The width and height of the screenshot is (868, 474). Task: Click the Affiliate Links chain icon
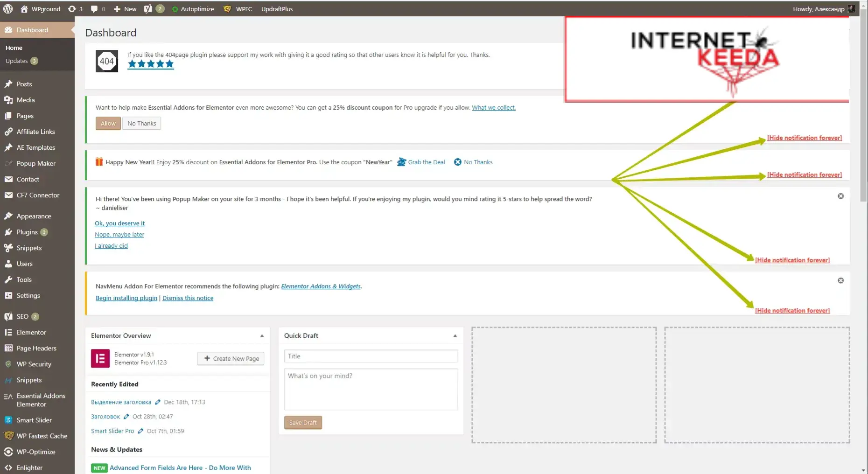pos(8,132)
